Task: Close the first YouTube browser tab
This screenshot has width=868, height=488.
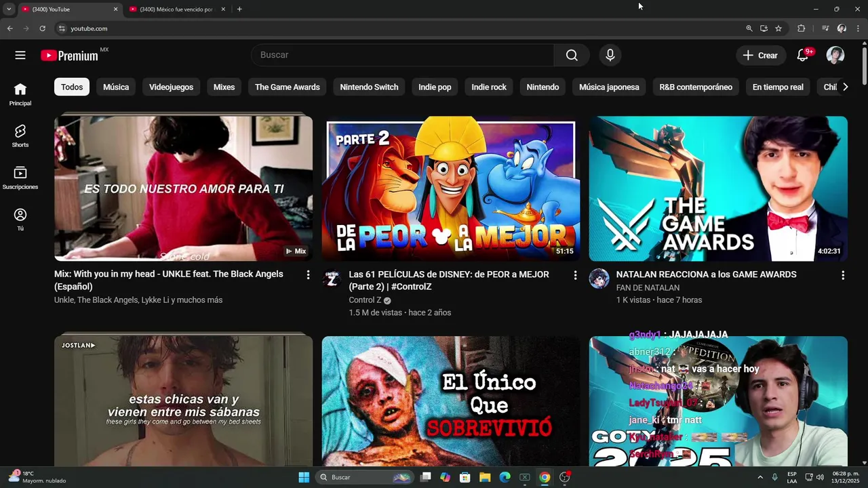Action: point(115,9)
